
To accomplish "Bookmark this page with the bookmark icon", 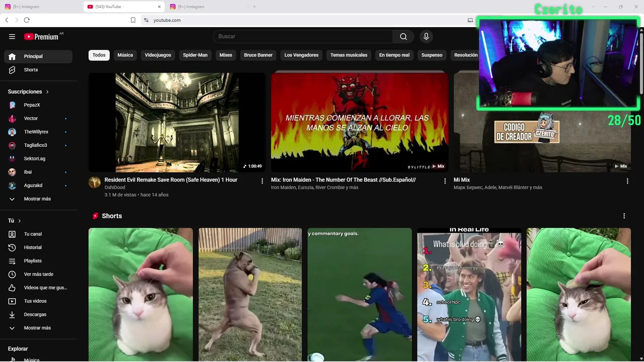I will pyautogui.click(x=133, y=20).
